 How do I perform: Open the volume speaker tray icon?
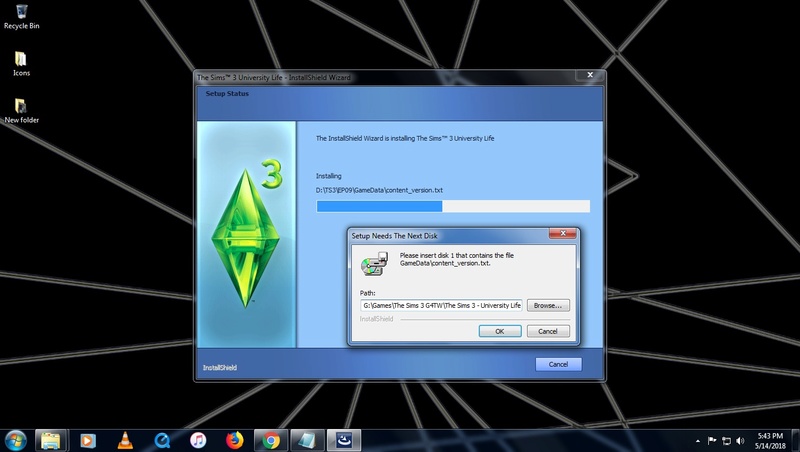[x=740, y=441]
